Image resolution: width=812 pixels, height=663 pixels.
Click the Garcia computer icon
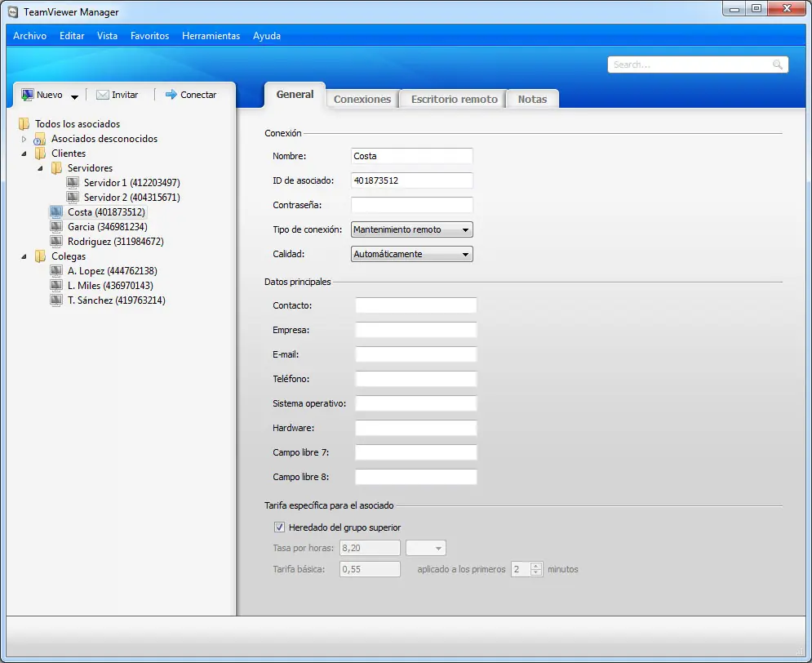click(56, 227)
